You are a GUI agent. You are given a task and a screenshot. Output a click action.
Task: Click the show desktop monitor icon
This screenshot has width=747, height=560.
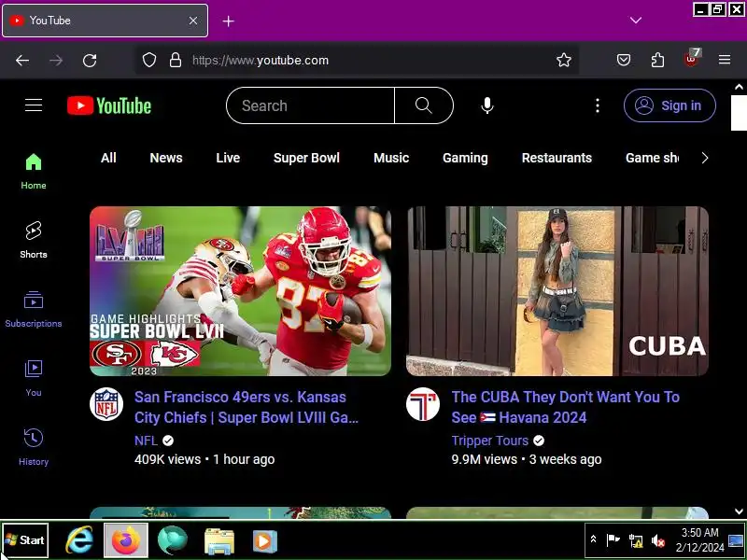click(x=736, y=540)
